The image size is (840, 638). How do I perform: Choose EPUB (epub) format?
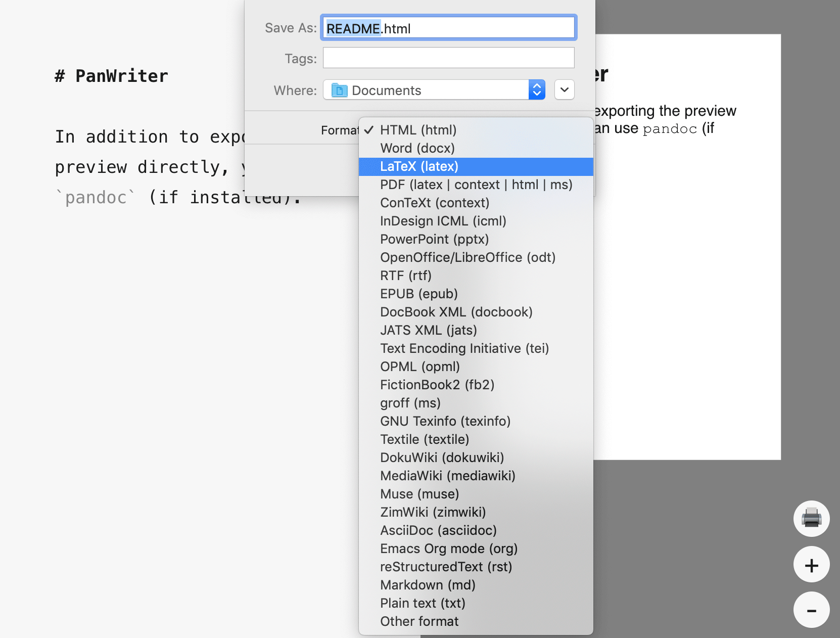[476, 294]
